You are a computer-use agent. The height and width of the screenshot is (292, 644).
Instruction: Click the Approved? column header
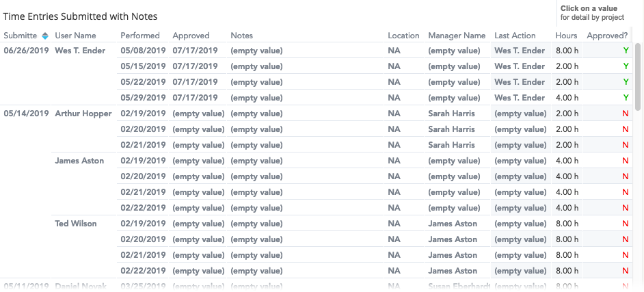pyautogui.click(x=608, y=36)
